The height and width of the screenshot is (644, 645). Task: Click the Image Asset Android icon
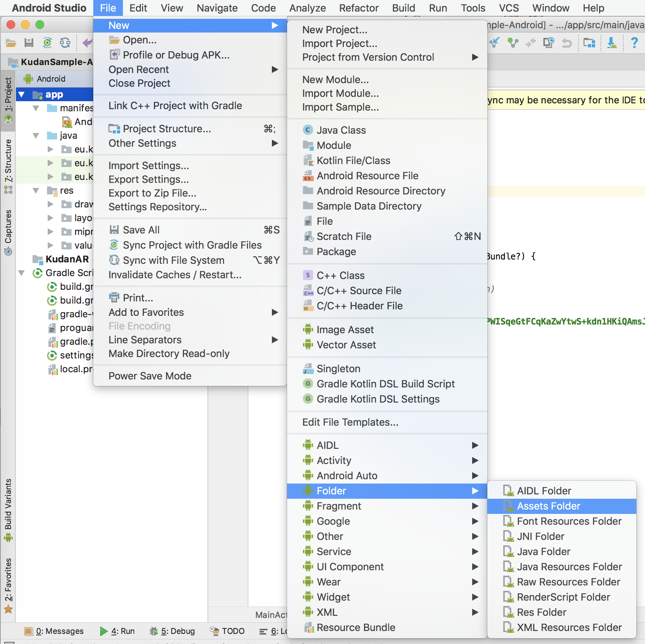pyautogui.click(x=308, y=330)
